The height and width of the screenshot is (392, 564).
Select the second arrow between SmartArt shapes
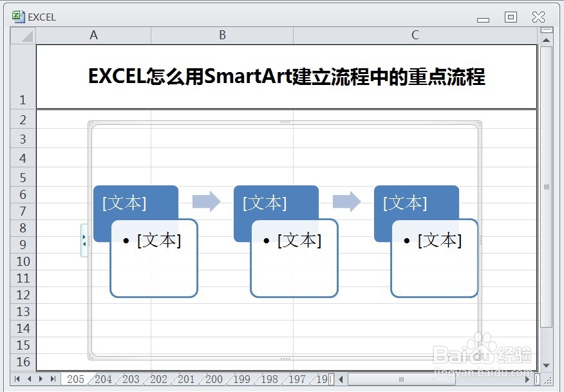(346, 201)
